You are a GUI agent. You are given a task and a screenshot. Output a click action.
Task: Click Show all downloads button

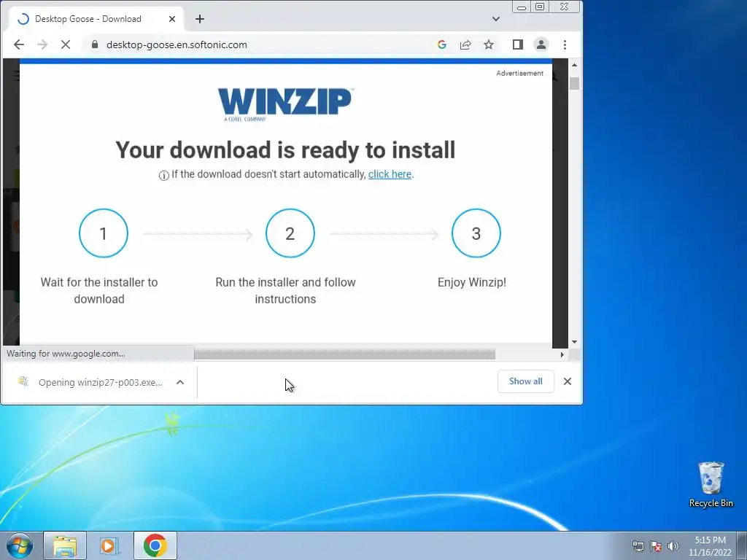coord(525,381)
